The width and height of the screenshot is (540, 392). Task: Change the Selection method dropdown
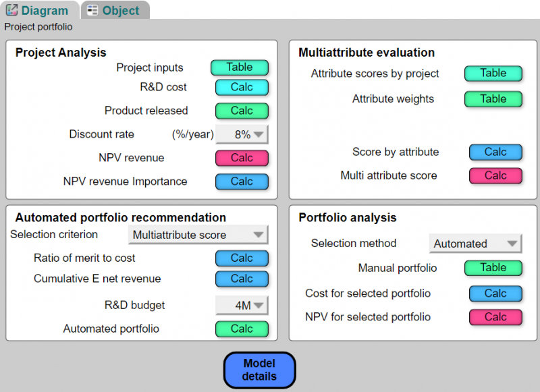click(x=475, y=244)
